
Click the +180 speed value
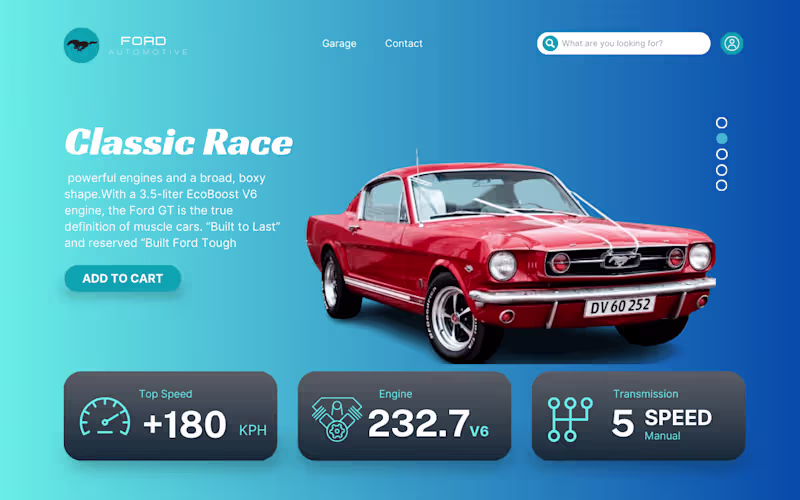click(x=184, y=424)
